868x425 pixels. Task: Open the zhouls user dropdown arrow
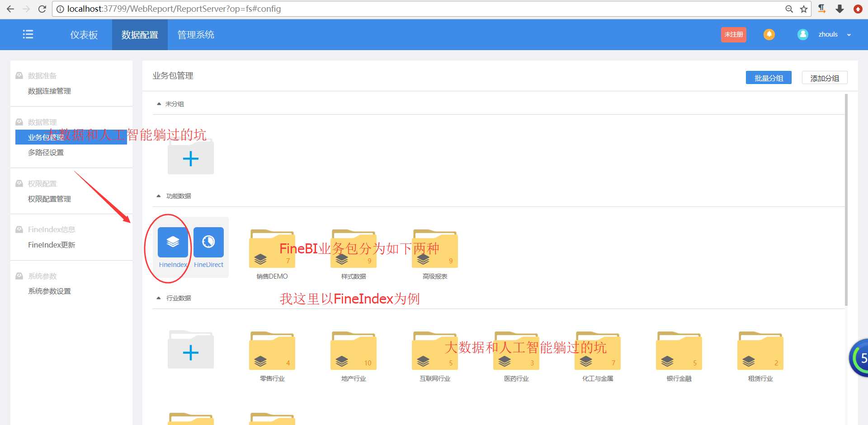pyautogui.click(x=849, y=35)
